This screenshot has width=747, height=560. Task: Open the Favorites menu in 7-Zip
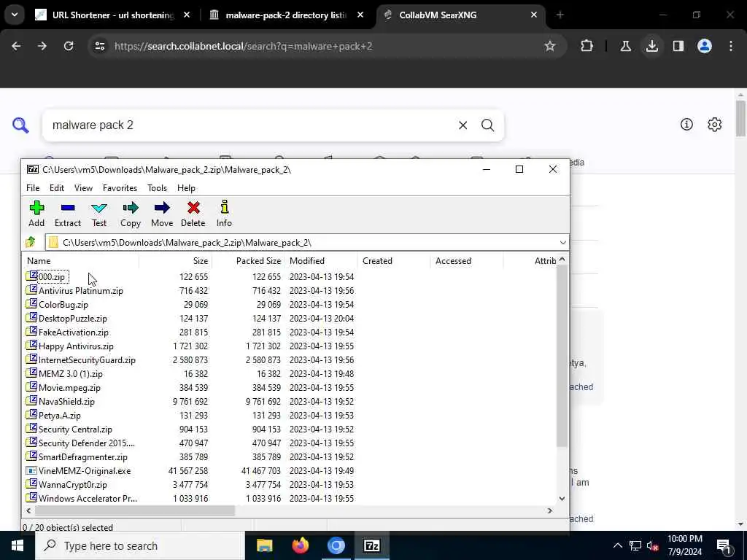pos(120,188)
